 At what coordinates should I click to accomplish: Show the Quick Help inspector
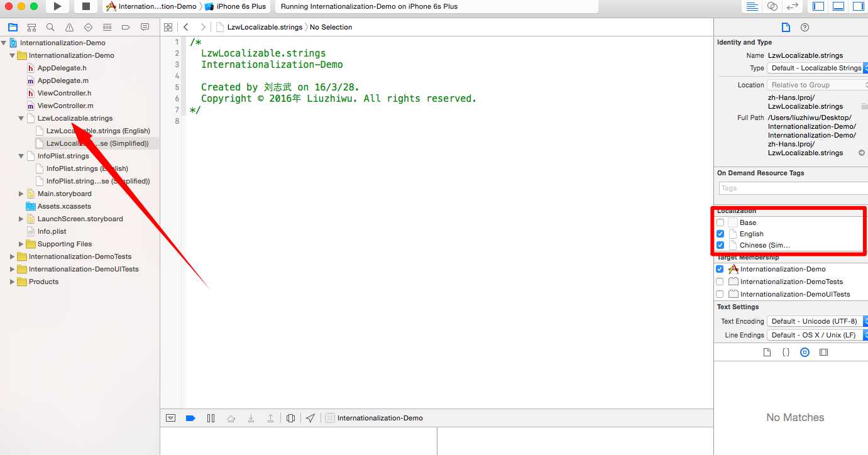805,27
